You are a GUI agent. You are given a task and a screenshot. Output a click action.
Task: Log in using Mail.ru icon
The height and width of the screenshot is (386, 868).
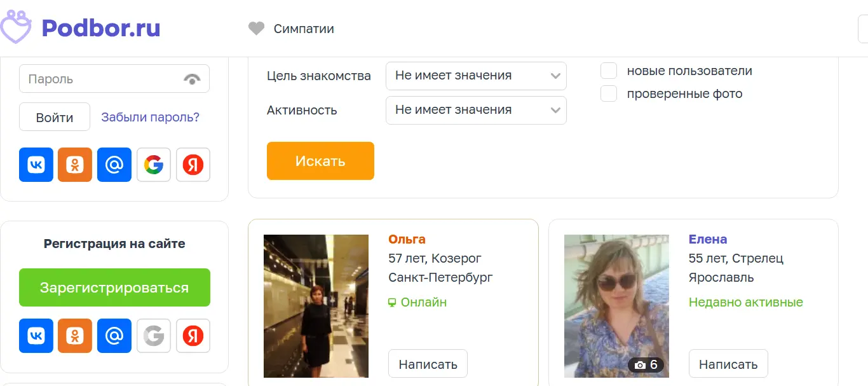coord(114,165)
